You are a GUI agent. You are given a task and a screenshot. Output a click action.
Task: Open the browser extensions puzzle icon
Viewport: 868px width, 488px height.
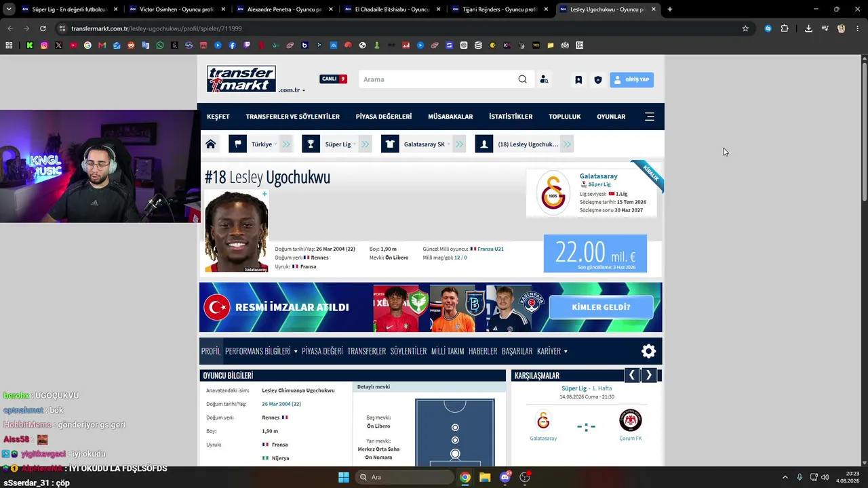pyautogui.click(x=785, y=28)
